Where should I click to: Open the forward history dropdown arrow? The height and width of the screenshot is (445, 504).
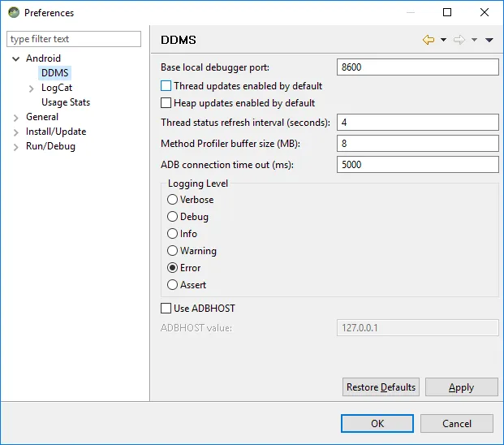click(474, 40)
